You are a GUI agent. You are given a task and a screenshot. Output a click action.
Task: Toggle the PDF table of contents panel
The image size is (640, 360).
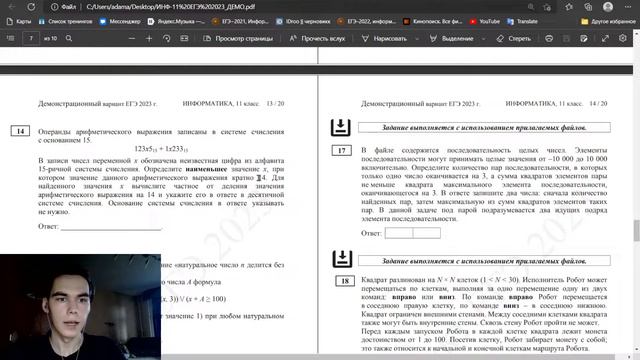coord(11,38)
